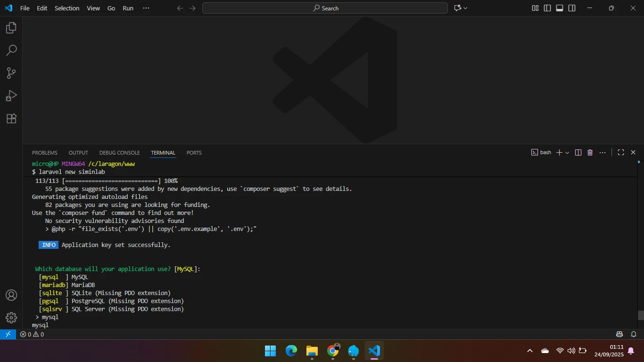This screenshot has width=644, height=362.
Task: Open the Accounts menu icon
Action: 11,295
